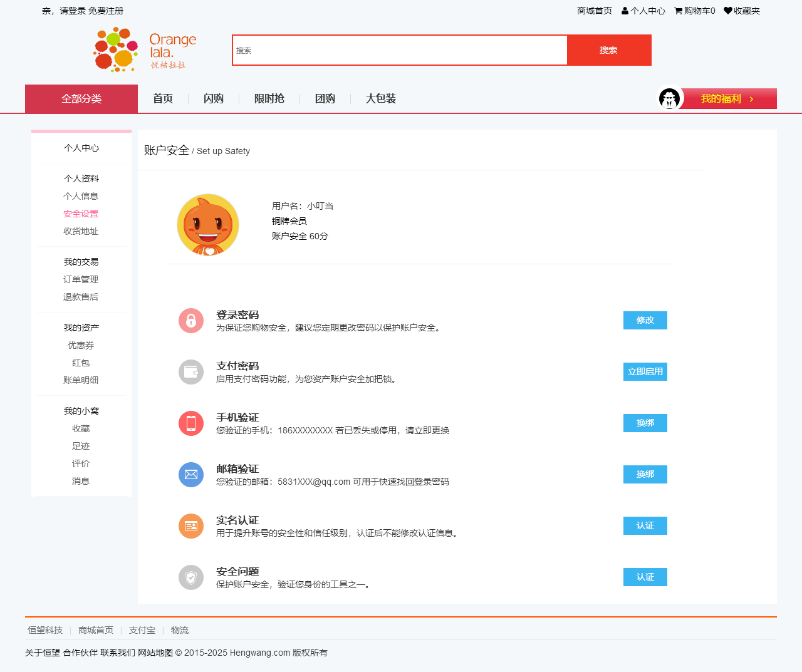
Task: Open the shopping cart in top bar
Action: point(694,11)
